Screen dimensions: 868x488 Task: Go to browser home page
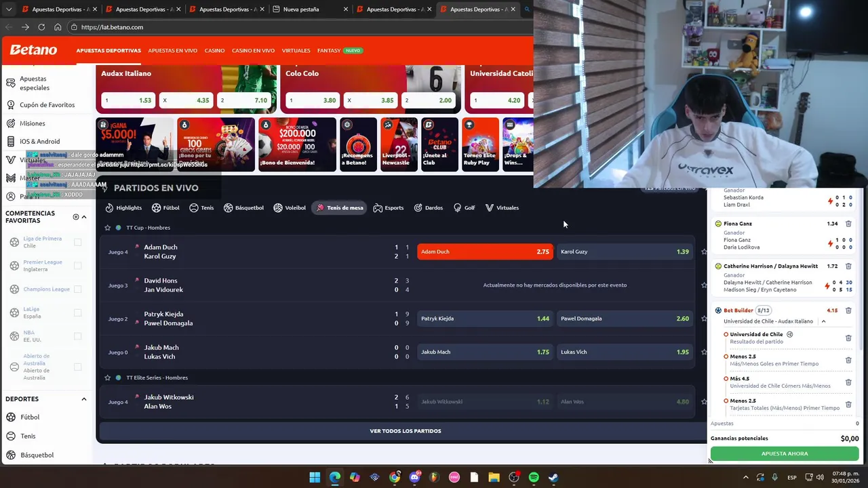[58, 27]
